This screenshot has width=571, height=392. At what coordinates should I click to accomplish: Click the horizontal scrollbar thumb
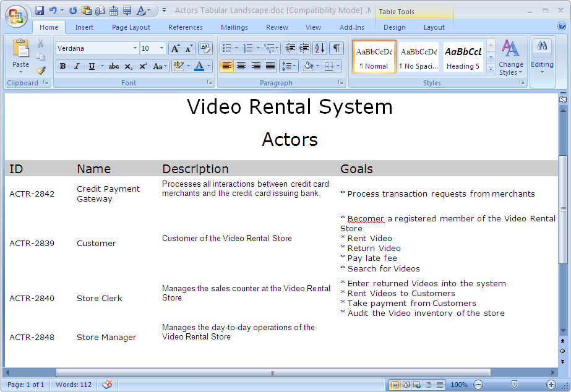tap(273, 373)
